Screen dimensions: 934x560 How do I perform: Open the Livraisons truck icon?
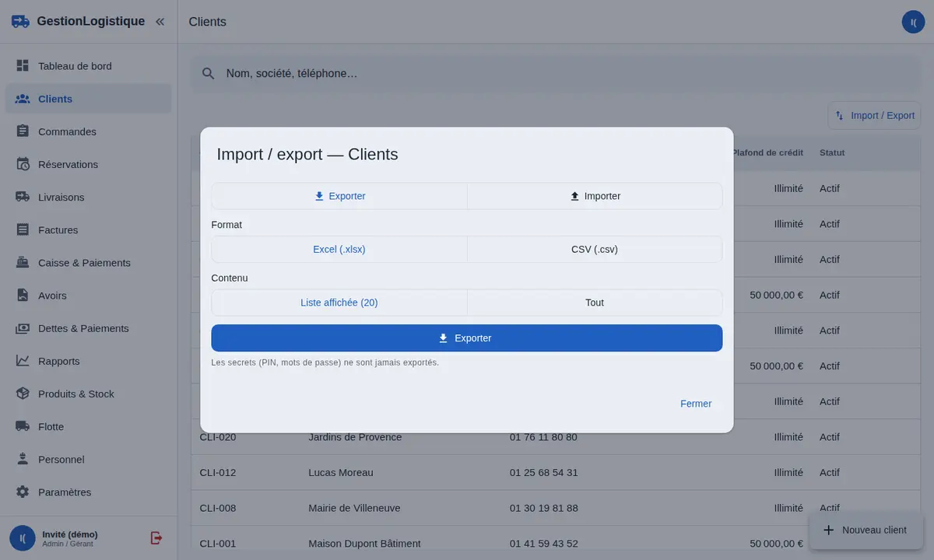pos(23,197)
